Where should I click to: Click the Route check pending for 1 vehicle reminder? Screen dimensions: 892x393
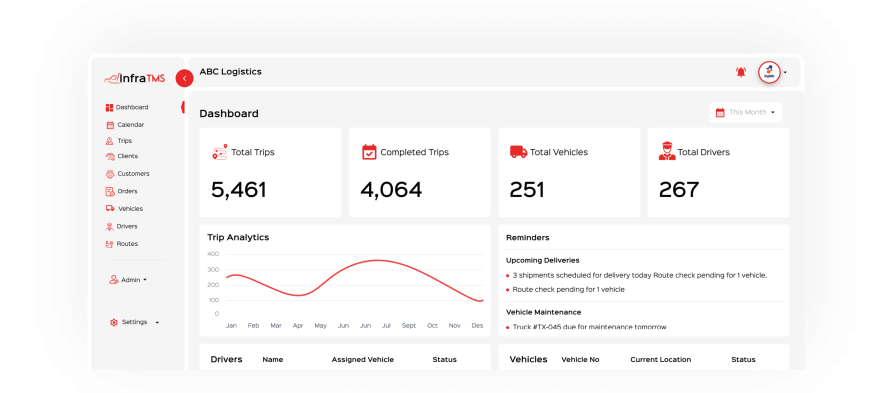click(568, 289)
